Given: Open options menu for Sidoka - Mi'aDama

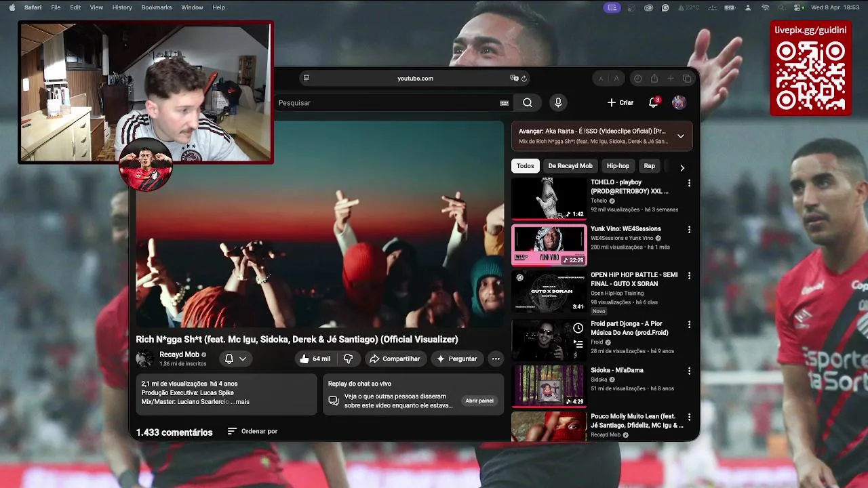Looking at the screenshot, I should (x=689, y=371).
